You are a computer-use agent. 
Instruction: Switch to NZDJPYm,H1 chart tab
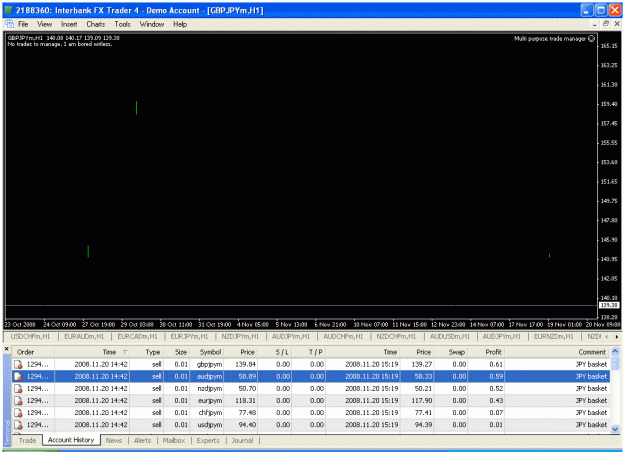pyautogui.click(x=240, y=336)
